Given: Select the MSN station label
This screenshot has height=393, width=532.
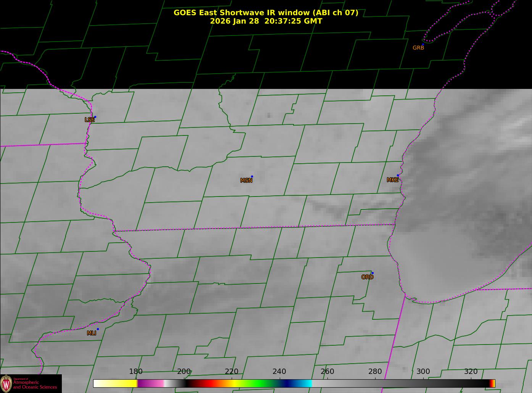Looking at the screenshot, I should click(246, 180).
